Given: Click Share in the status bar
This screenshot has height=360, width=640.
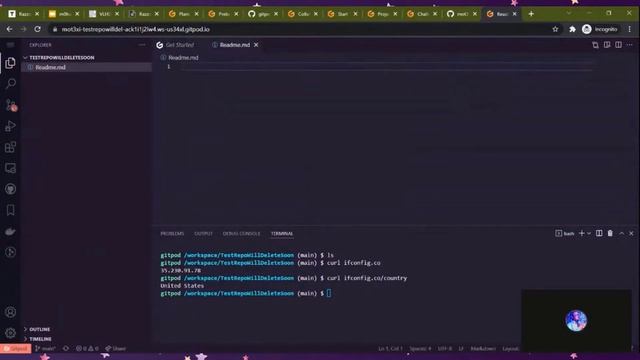Looking at the screenshot, I should coord(116,349).
